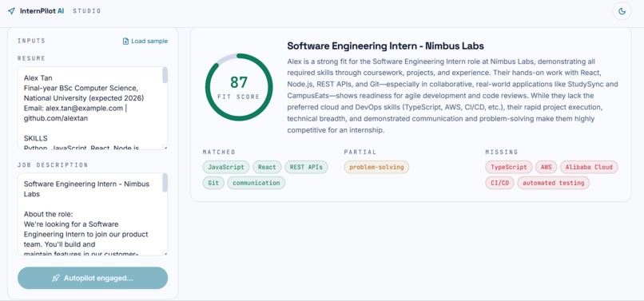Viewport: 644px width, 301px height.
Task: Click the Alex Tan name in resume
Action: [38, 78]
